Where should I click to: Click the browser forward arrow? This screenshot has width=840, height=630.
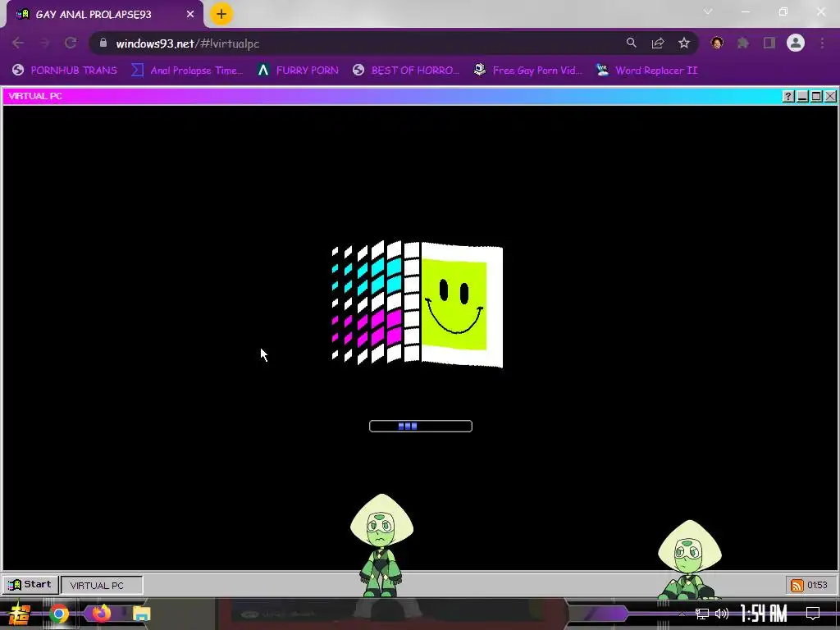tap(44, 43)
